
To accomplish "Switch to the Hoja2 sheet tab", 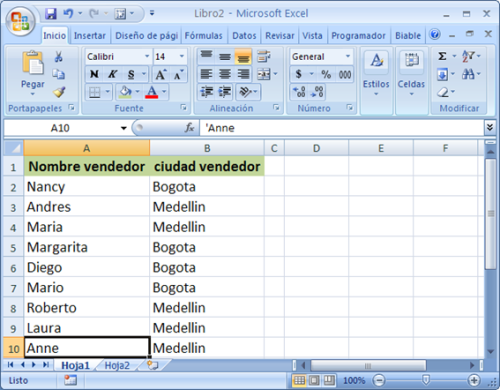I will (117, 366).
